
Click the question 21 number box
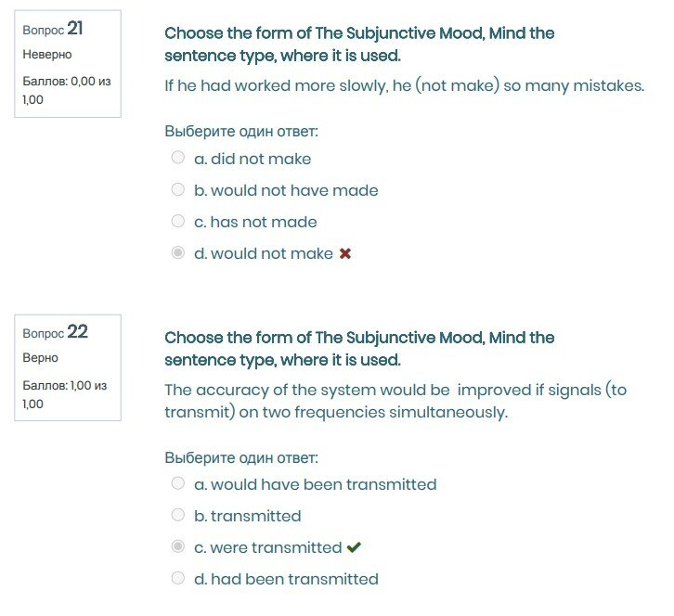[x=68, y=63]
